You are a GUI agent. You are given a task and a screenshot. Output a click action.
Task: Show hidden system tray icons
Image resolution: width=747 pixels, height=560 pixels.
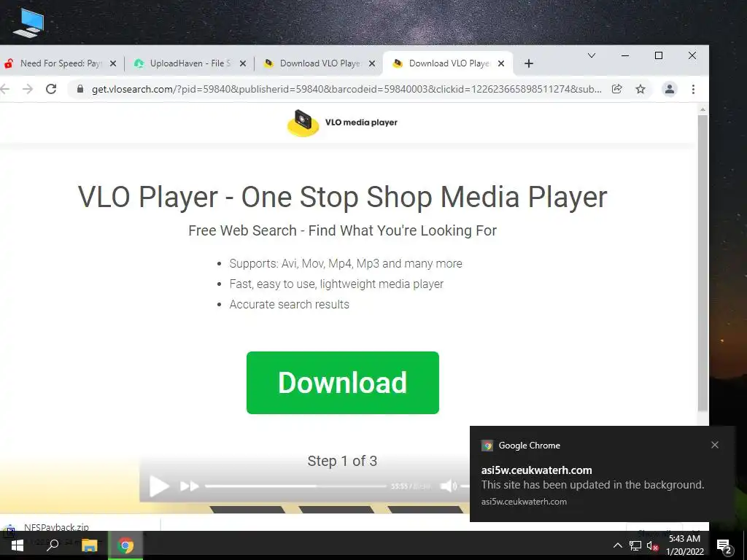pyautogui.click(x=617, y=545)
